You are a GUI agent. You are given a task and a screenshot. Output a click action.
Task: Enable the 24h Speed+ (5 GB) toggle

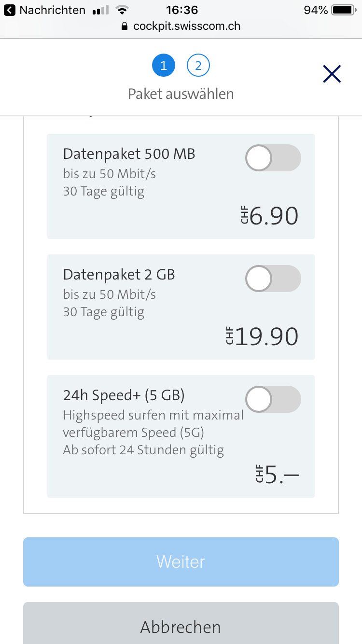click(x=273, y=399)
